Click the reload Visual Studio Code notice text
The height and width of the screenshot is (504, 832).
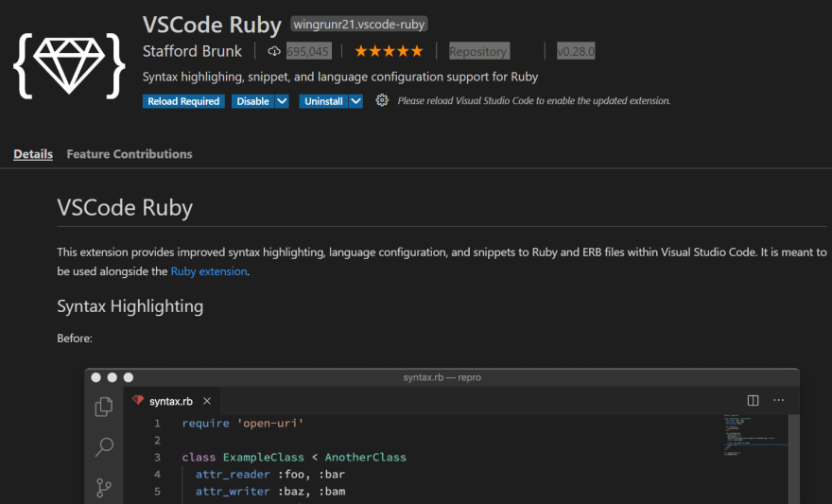pyautogui.click(x=534, y=101)
